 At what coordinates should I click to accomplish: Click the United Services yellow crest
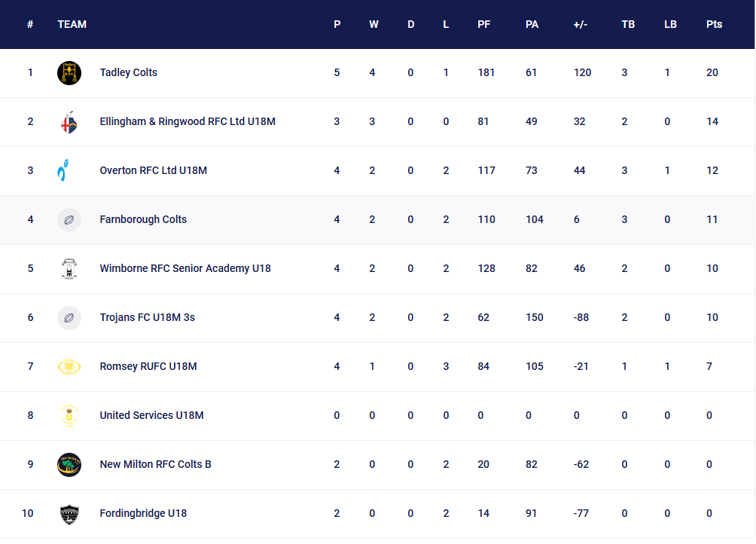69,416
